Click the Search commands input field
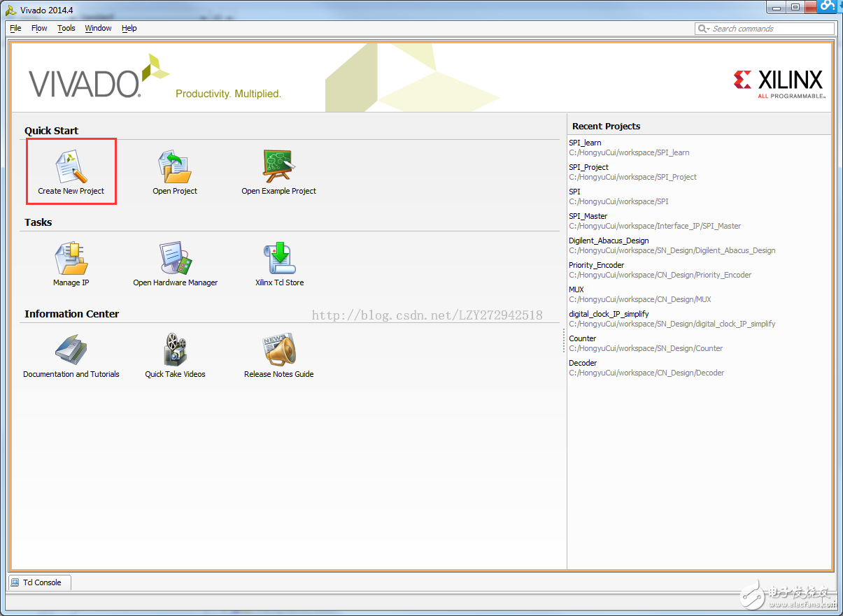This screenshot has width=843, height=616. coord(770,29)
